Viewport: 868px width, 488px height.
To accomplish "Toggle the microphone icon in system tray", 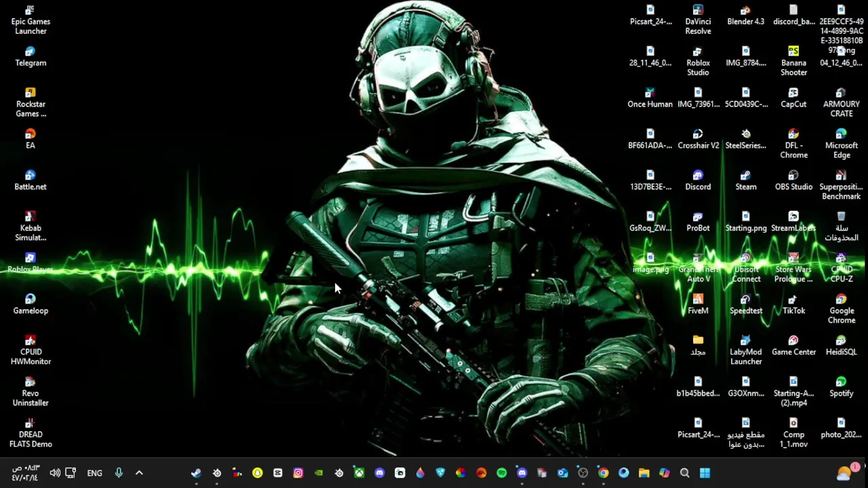I will [x=119, y=473].
